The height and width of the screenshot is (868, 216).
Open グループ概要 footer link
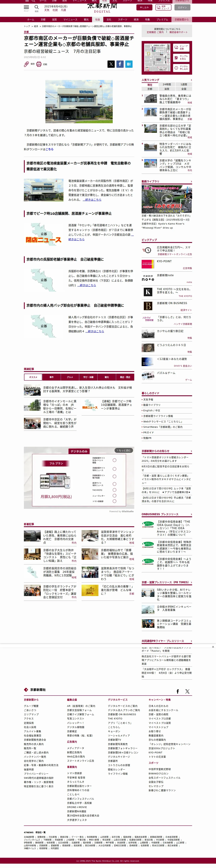pos(31,706)
